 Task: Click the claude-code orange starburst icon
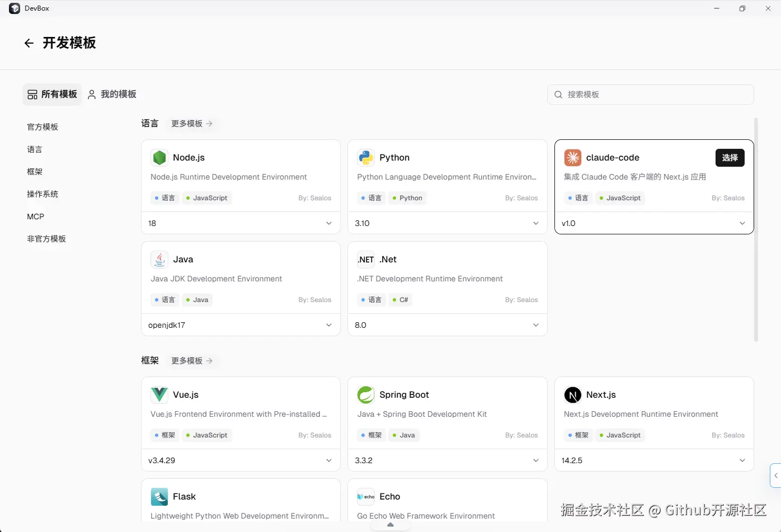click(x=573, y=158)
